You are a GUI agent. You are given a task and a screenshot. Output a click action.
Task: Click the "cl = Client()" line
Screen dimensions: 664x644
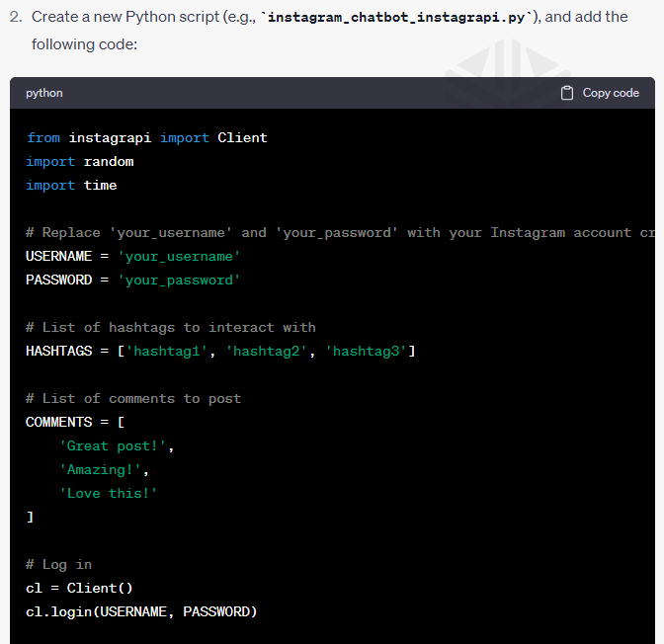(x=79, y=588)
